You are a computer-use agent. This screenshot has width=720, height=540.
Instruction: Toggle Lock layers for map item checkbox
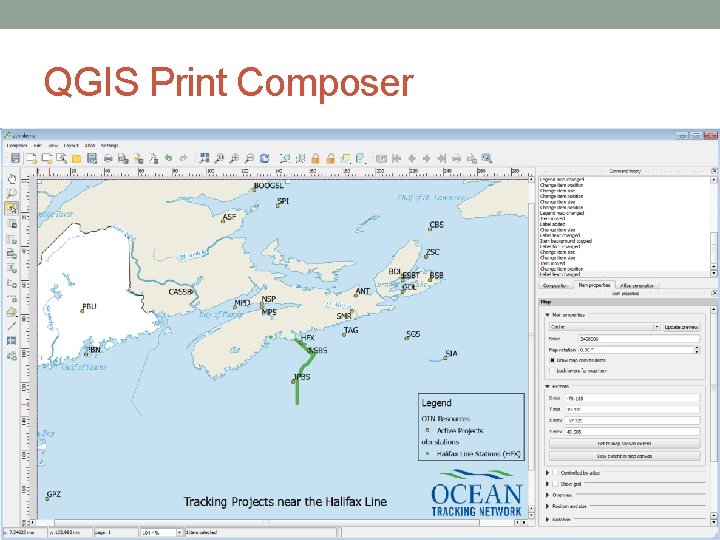pyautogui.click(x=552, y=371)
